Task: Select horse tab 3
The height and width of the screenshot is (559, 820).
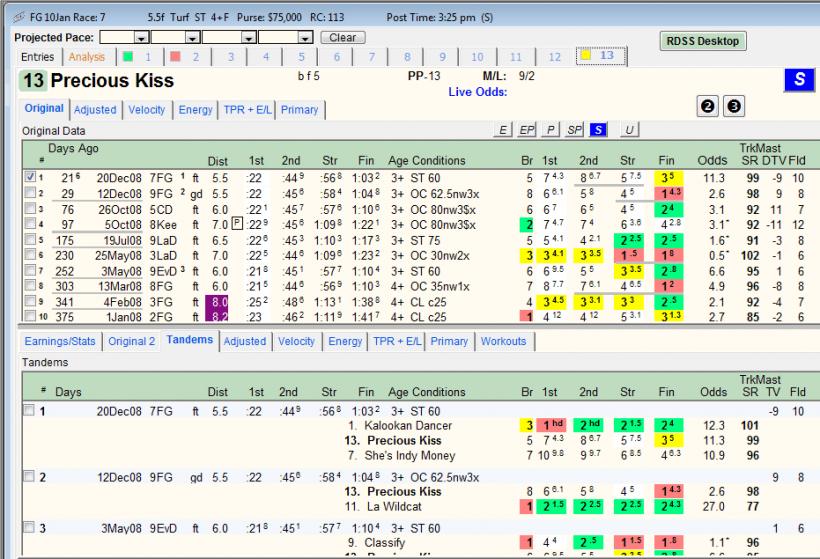Action: (231, 56)
